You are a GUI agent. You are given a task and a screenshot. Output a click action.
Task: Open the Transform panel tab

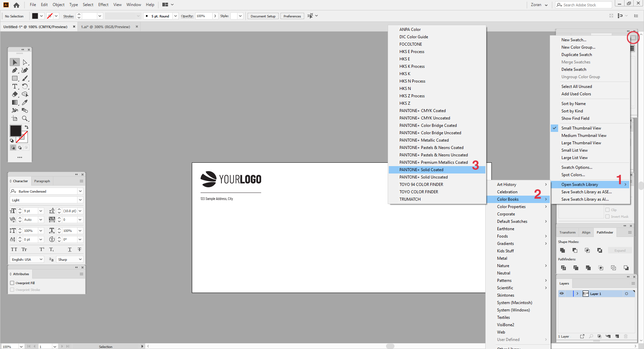pos(567,232)
